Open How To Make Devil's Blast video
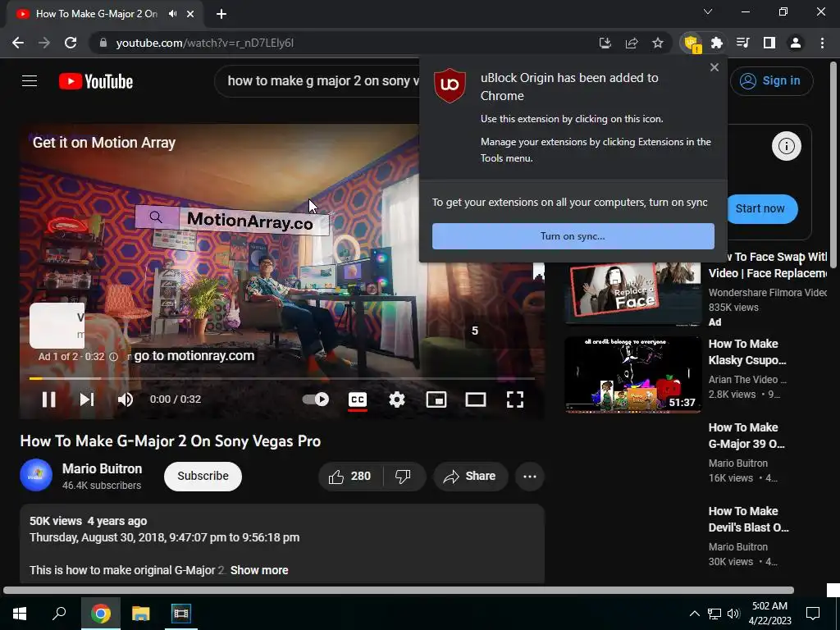 (x=748, y=519)
